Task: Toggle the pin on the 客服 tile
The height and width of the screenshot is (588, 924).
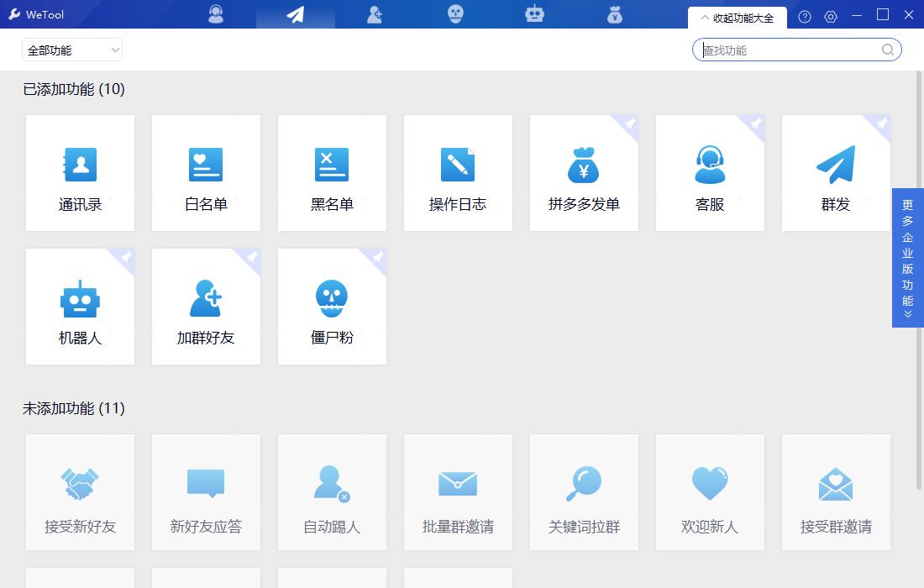Action: (x=755, y=123)
